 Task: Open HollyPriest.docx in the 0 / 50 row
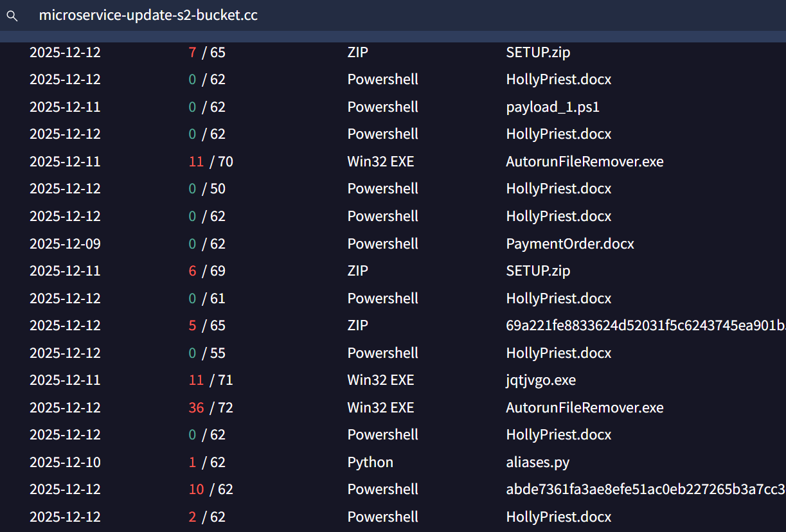coord(558,189)
